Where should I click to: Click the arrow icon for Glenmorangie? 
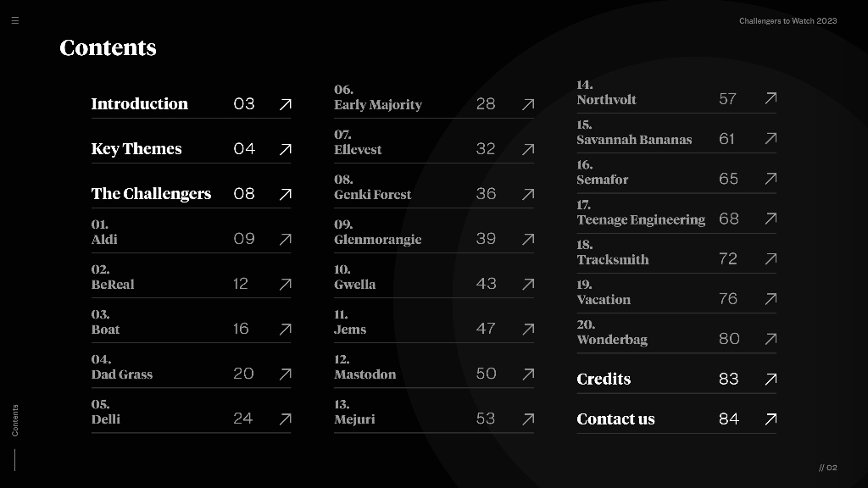pos(528,239)
